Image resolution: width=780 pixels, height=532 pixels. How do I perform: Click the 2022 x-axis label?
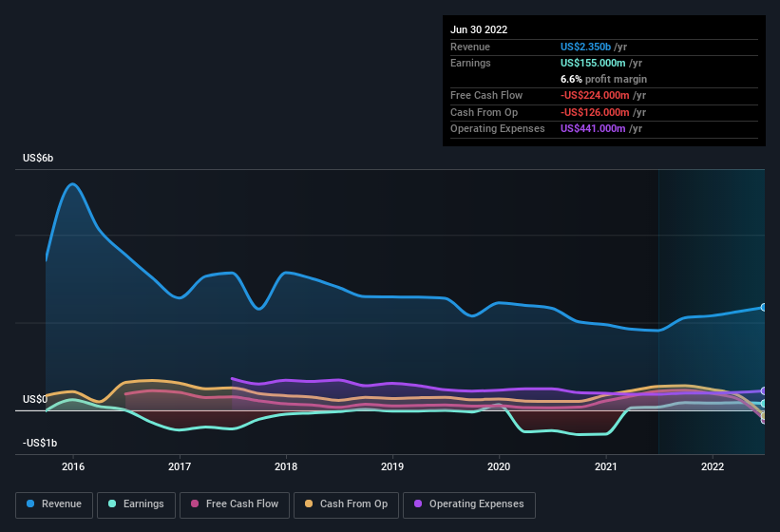coord(713,466)
